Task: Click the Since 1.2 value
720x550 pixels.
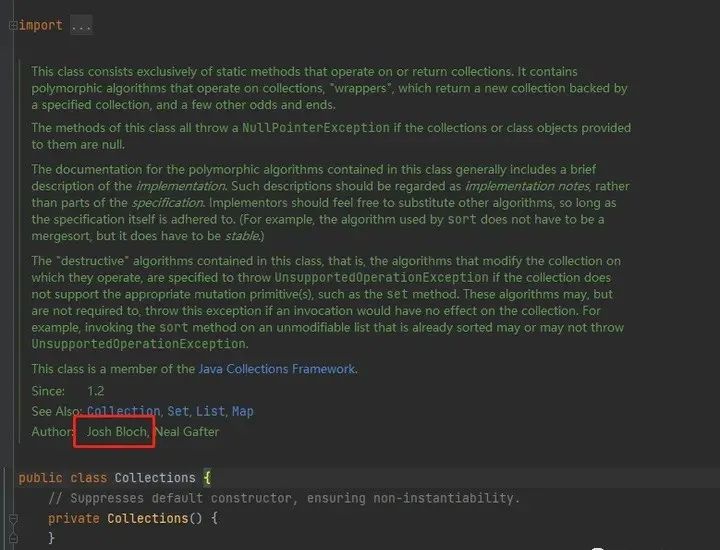Action: pyautogui.click(x=96, y=391)
